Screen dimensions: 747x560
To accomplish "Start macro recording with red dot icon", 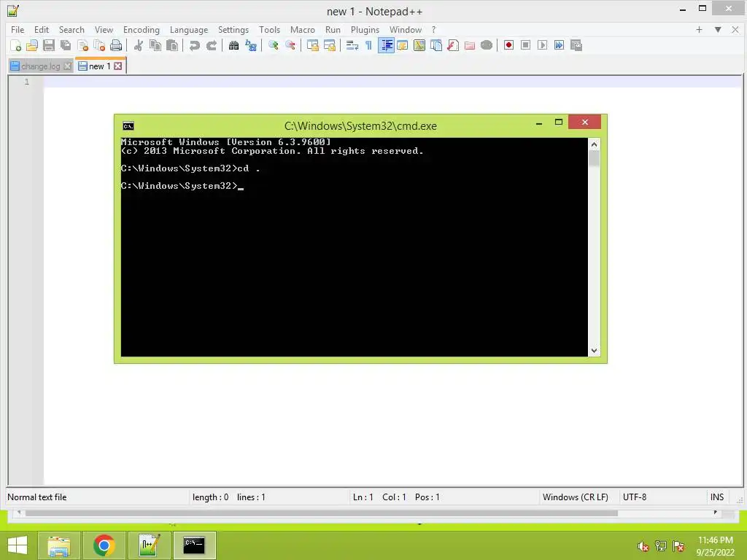I will click(x=508, y=45).
